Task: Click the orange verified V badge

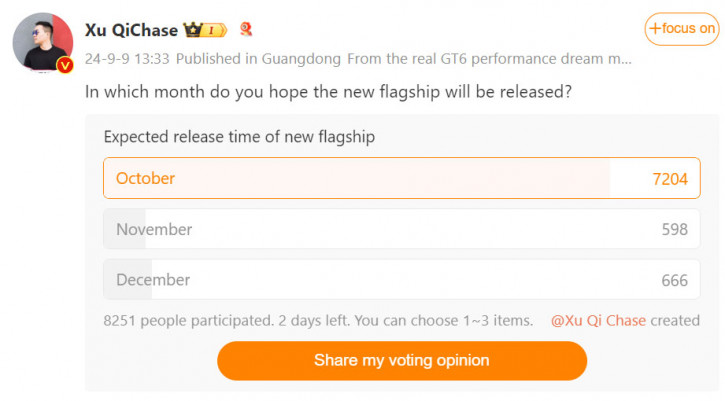Action: 65,65
